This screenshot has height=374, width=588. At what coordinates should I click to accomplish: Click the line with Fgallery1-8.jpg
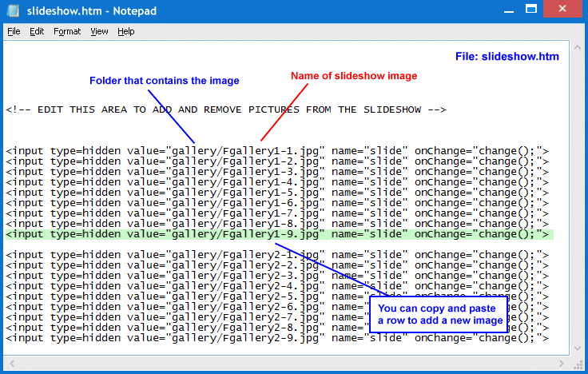(x=277, y=224)
